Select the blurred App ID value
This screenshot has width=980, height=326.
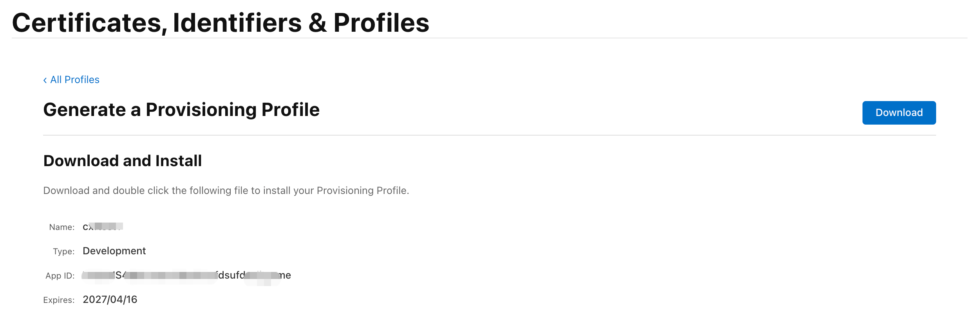(x=186, y=275)
